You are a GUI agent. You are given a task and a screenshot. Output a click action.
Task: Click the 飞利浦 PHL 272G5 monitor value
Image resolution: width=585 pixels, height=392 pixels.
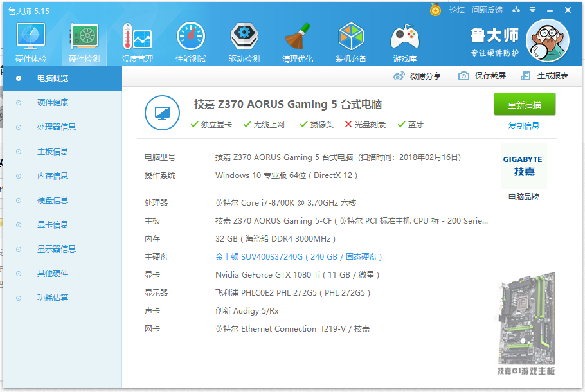tap(293, 293)
